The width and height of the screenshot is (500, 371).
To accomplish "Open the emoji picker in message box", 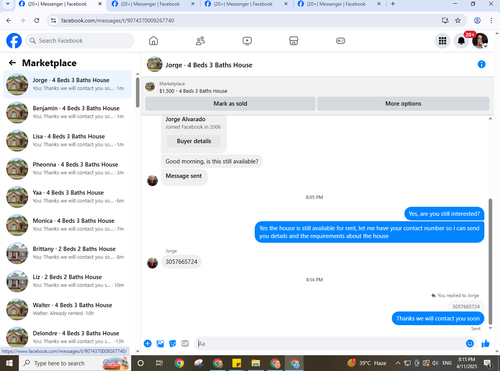I will pyautogui.click(x=470, y=343).
